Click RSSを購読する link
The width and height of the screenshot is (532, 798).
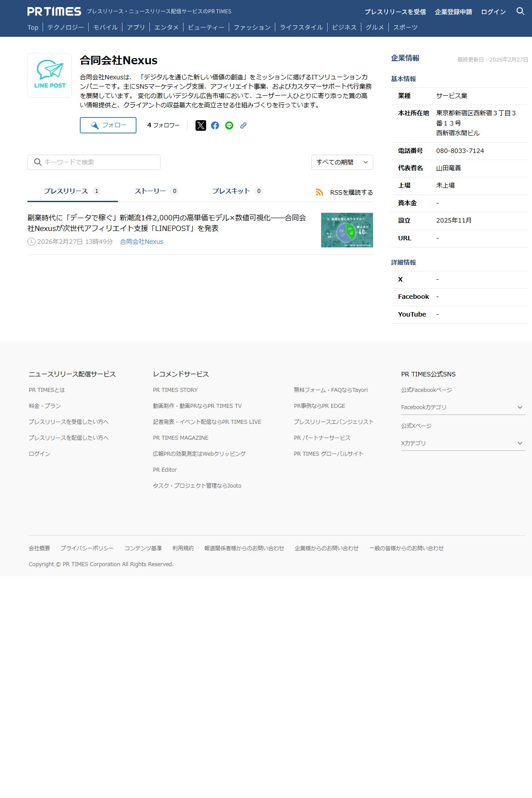[x=352, y=192]
